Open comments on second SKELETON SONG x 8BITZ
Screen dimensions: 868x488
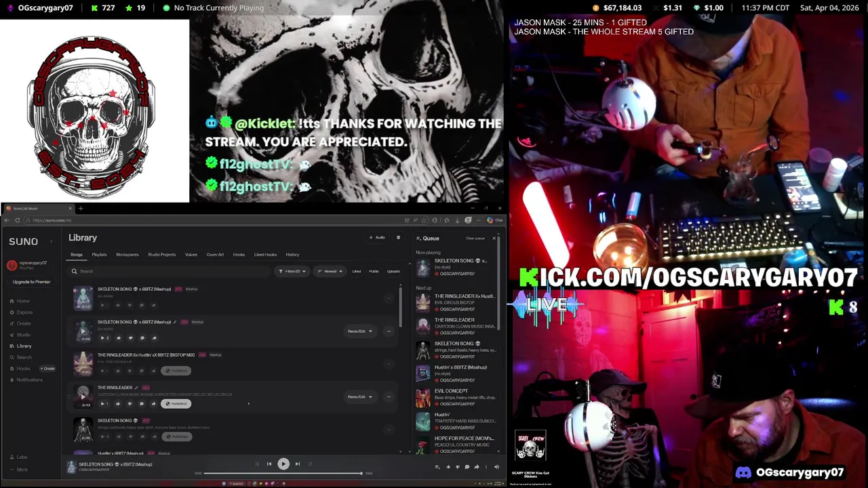[142, 338]
